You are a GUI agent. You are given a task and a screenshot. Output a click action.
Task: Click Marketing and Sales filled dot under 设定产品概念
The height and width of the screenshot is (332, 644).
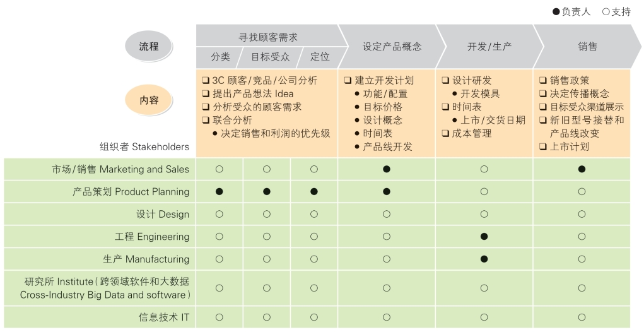pyautogui.click(x=387, y=169)
